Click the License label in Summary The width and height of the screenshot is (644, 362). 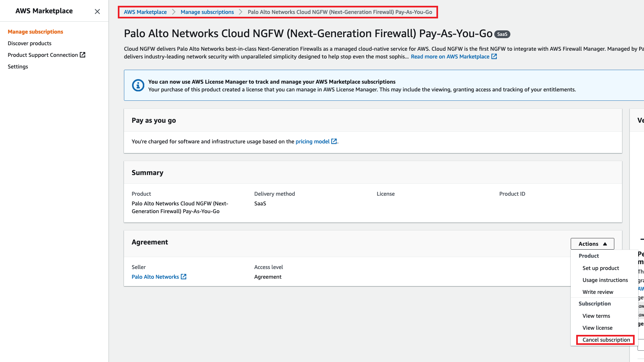coord(386,194)
